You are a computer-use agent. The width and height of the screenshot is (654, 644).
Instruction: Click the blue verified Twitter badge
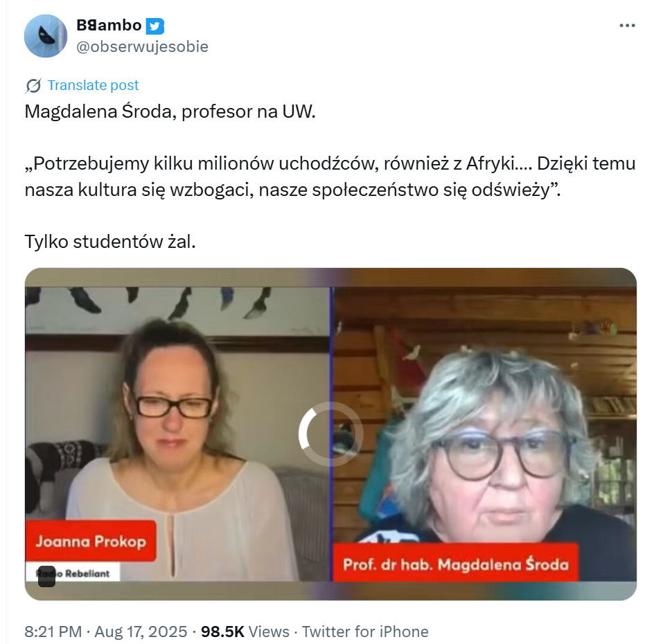coord(154,26)
